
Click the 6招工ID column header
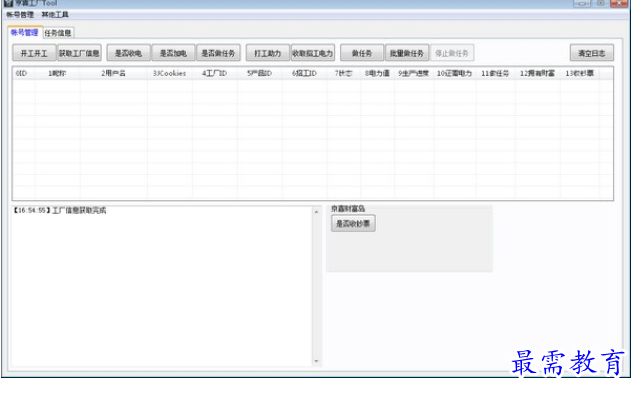point(304,73)
